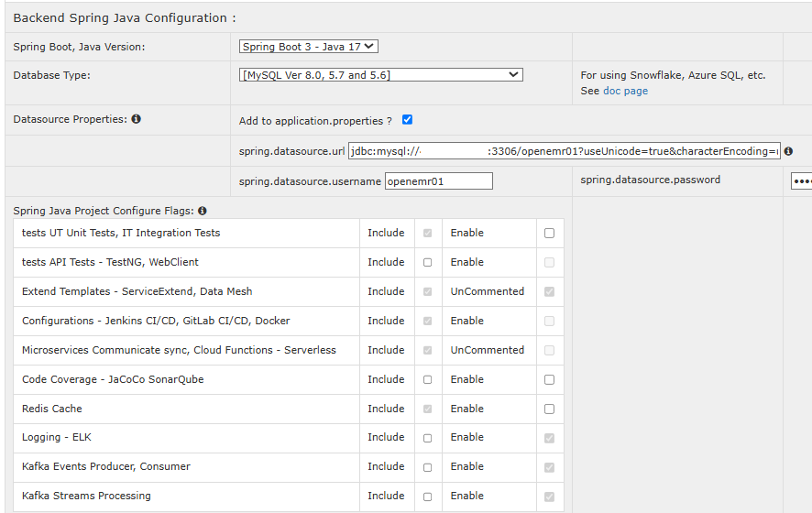Toggle Include checkbox for Logging - ELK
The height and width of the screenshot is (513, 812).
tap(427, 439)
